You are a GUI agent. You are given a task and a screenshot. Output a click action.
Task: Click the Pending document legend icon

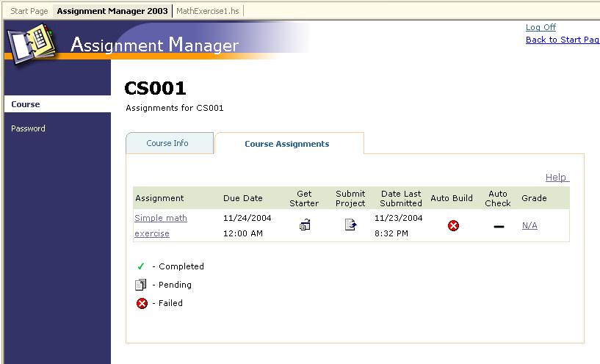(x=141, y=285)
